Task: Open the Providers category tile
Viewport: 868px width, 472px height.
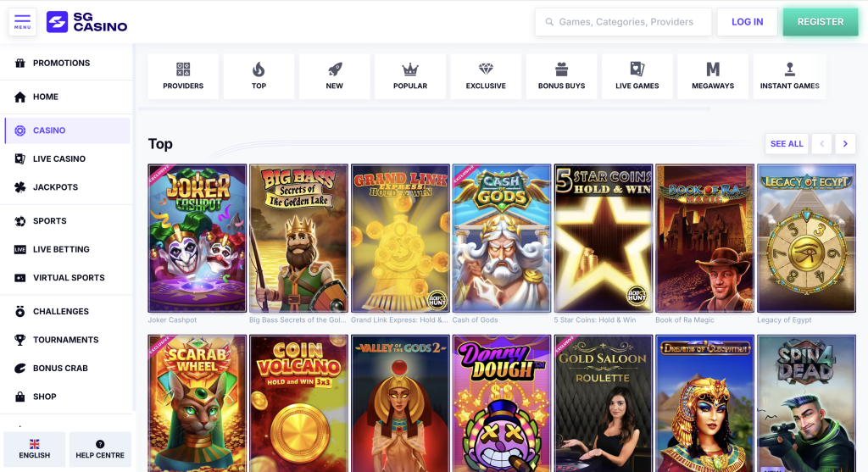Action: [183, 76]
